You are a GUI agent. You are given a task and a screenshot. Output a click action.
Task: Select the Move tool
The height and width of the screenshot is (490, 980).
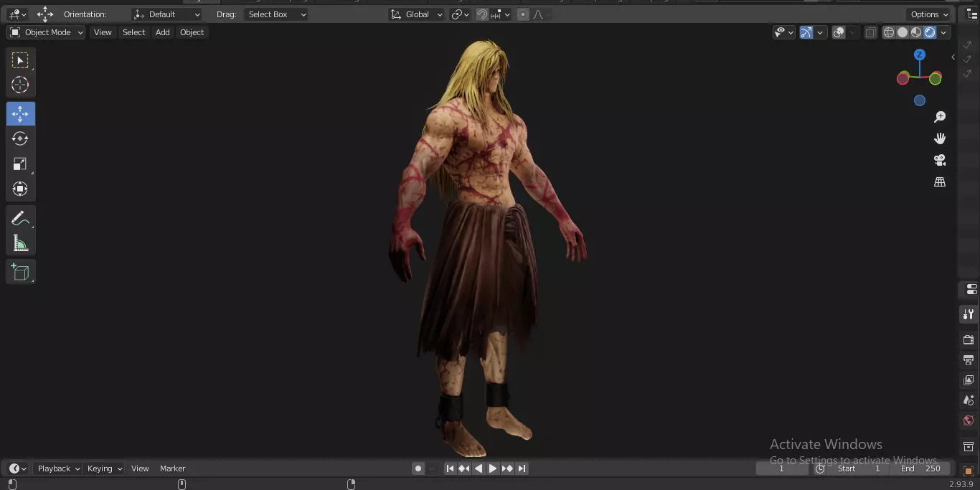point(20,114)
